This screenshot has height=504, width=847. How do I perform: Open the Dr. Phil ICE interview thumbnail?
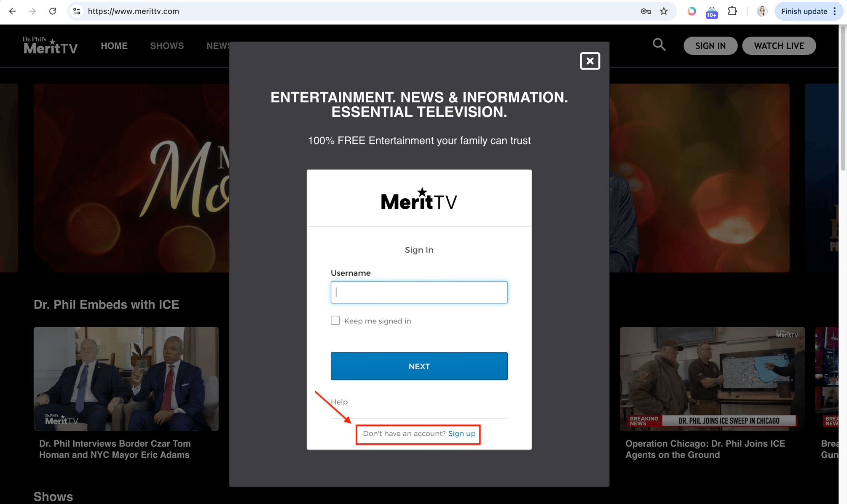point(126,379)
